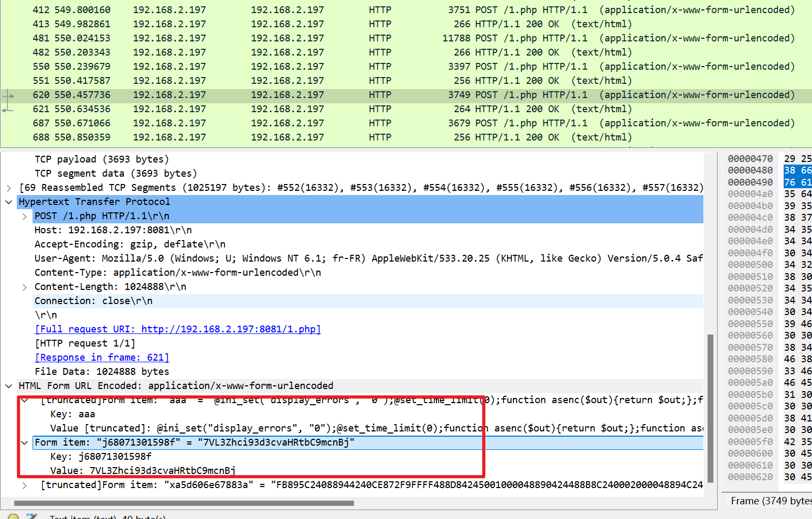Select packet 550 with length 3397
Screen dimensions: 812x519
[x=406, y=67]
